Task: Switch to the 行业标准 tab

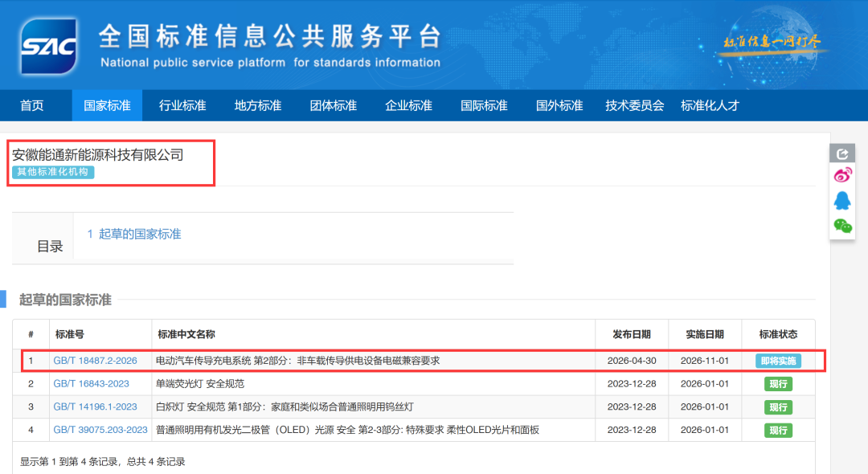Action: 182,105
